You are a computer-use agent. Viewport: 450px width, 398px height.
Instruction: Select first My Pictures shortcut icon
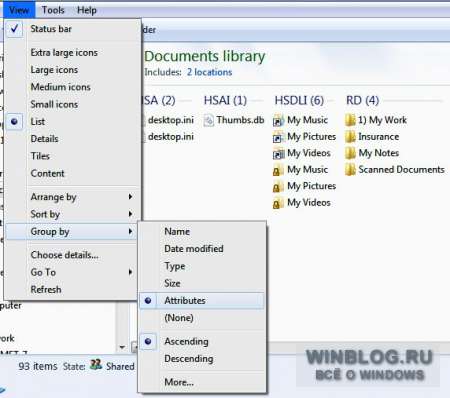[x=278, y=137]
